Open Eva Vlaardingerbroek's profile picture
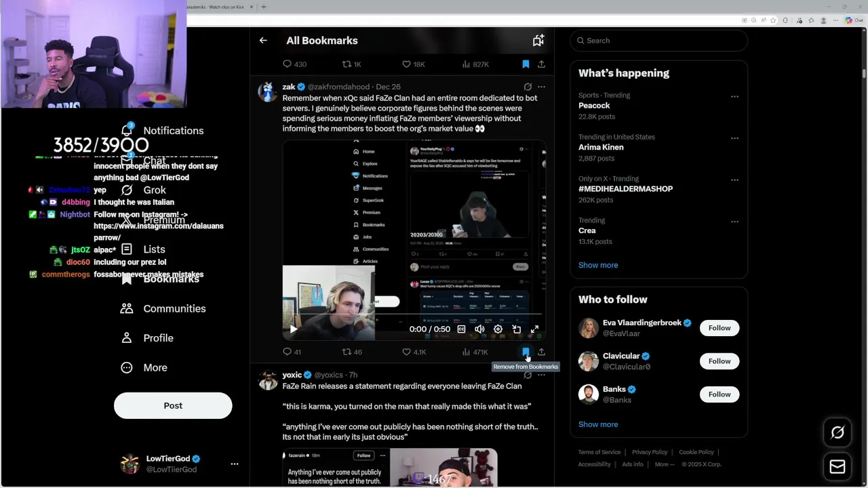Image resolution: width=868 pixels, height=488 pixels. [589, 328]
